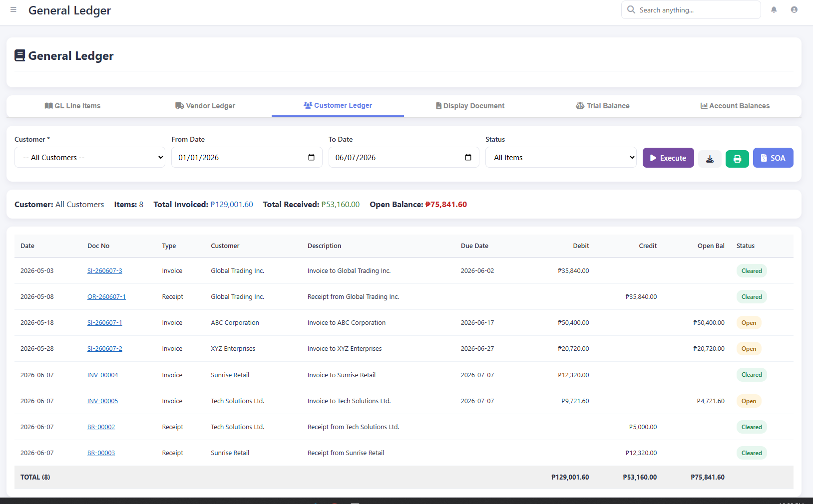This screenshot has height=504, width=813.
Task: Switch to Vendor Ledger tab
Action: tap(205, 106)
